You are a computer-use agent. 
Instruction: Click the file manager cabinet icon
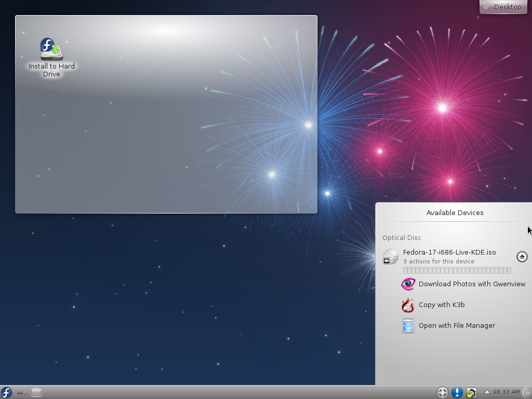pos(408,326)
